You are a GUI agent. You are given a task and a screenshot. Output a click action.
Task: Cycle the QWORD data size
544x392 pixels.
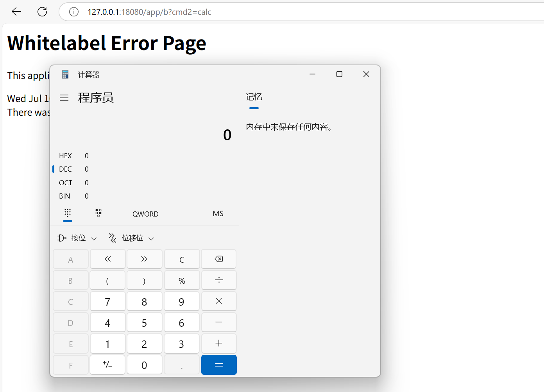pos(145,214)
